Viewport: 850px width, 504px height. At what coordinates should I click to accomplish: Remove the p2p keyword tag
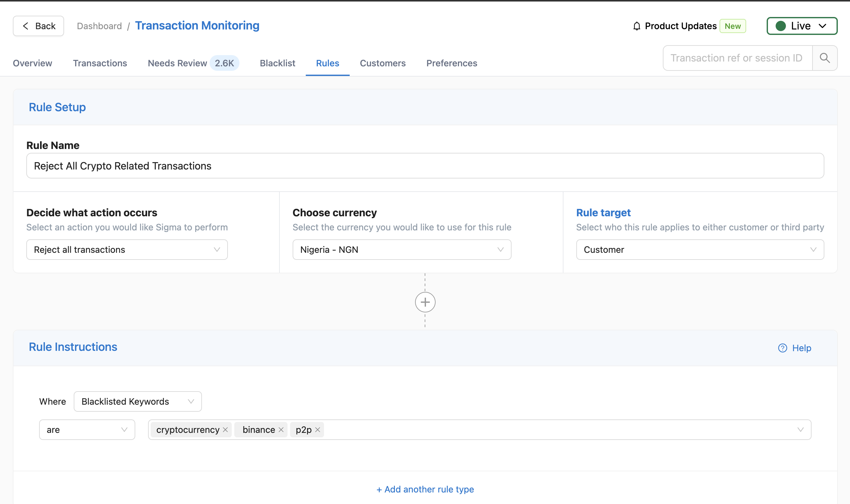(318, 430)
